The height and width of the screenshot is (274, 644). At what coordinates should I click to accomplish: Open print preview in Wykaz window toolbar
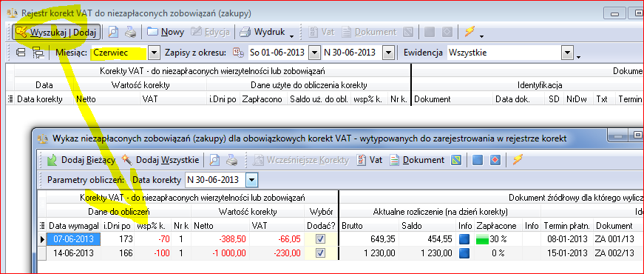pyautogui.click(x=214, y=160)
